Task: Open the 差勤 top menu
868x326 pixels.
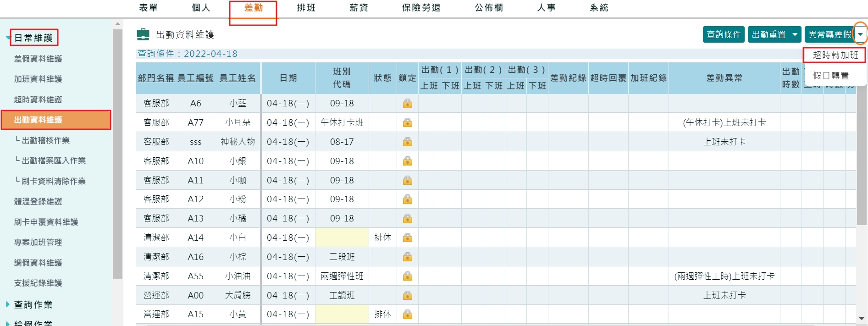Action: click(x=253, y=8)
